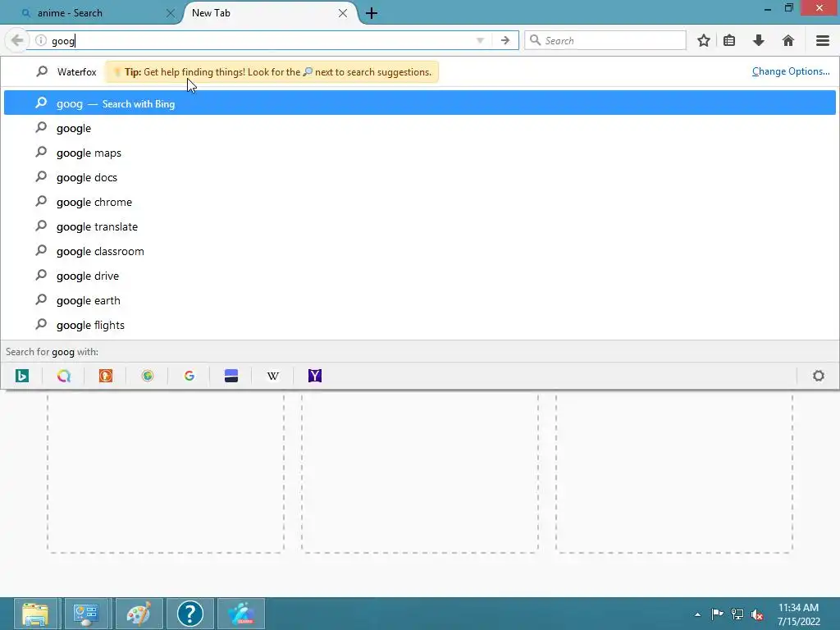Open File Explorer from taskbar

tap(35, 614)
